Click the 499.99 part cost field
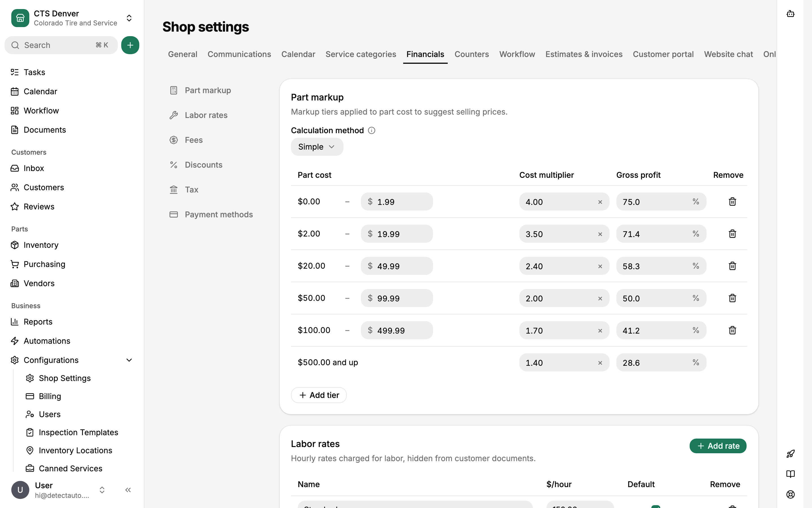 pos(397,330)
